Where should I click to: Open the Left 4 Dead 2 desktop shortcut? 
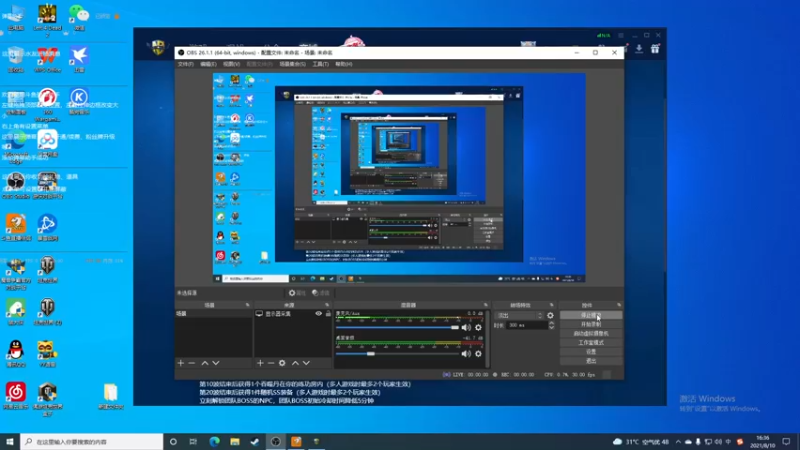click(47, 19)
